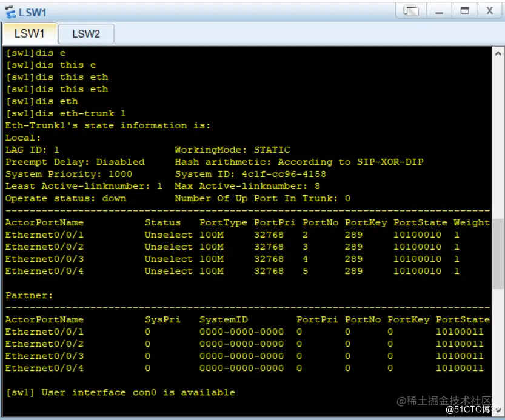This screenshot has width=505, height=420.
Task: Click Ethernet0/0/1 in the Local table
Action: (44, 235)
